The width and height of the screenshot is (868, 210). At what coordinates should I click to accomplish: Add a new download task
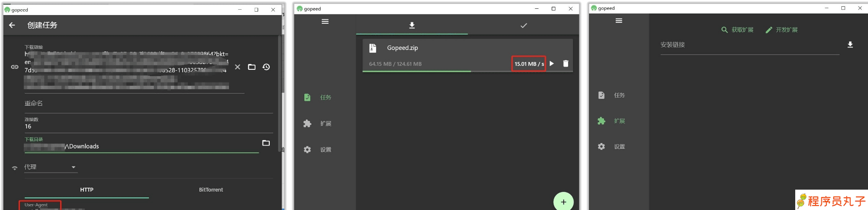(x=563, y=201)
